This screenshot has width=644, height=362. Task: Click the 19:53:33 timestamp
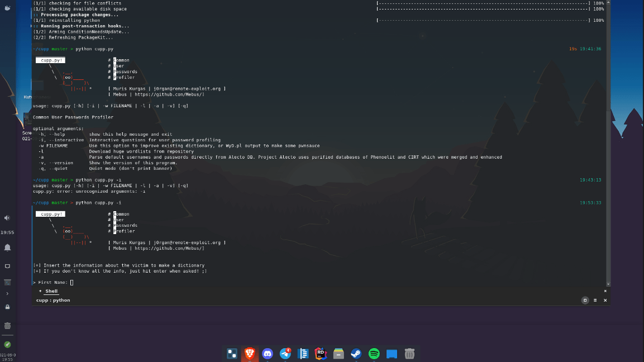click(x=590, y=203)
